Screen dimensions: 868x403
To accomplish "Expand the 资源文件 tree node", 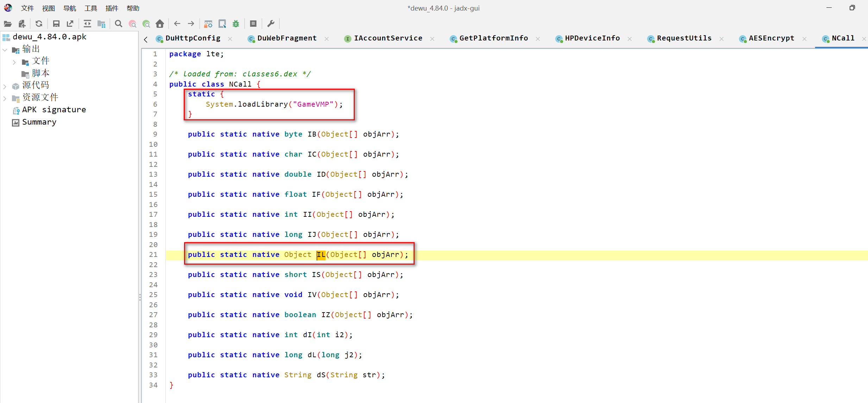I will (5, 98).
